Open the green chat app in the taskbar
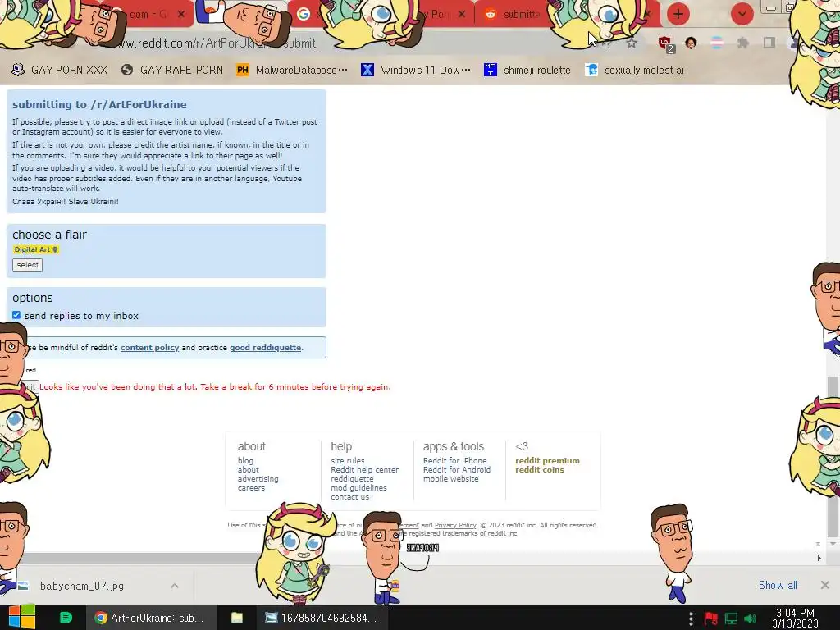 coord(66,618)
